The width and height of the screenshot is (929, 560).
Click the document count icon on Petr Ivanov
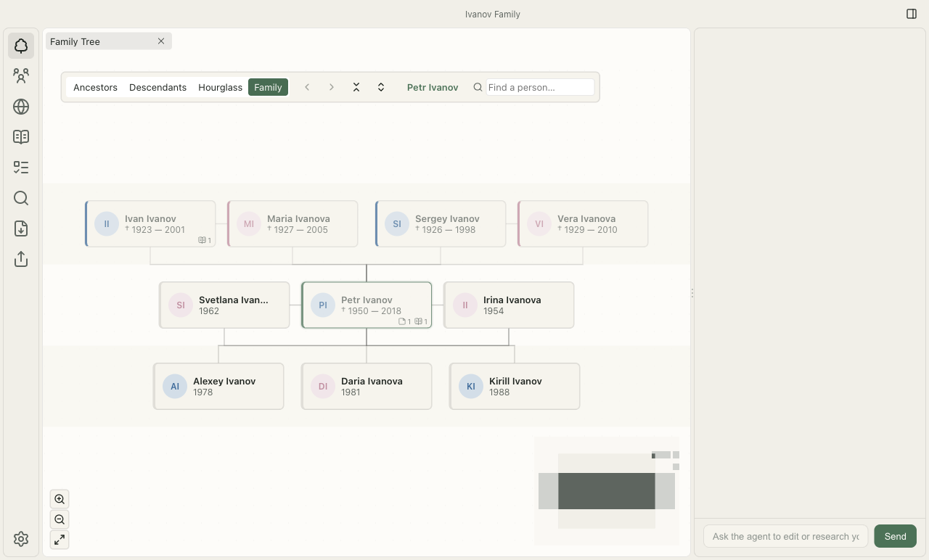(x=405, y=321)
